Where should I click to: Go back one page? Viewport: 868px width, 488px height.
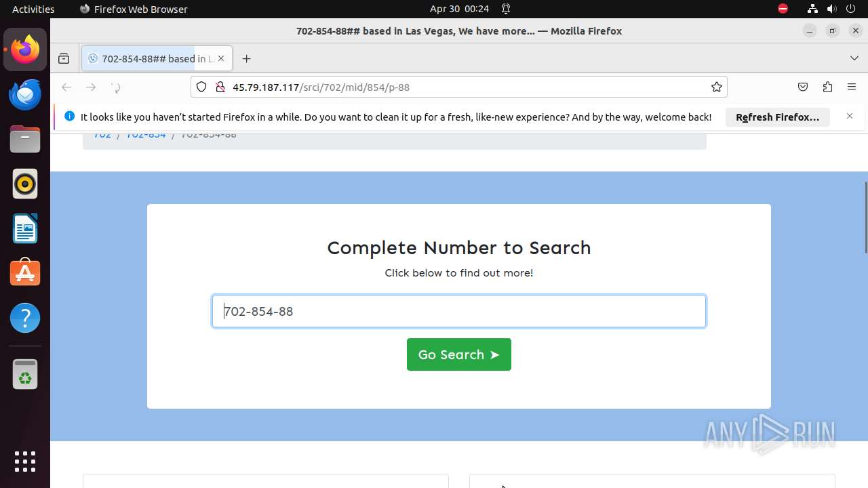(x=66, y=87)
